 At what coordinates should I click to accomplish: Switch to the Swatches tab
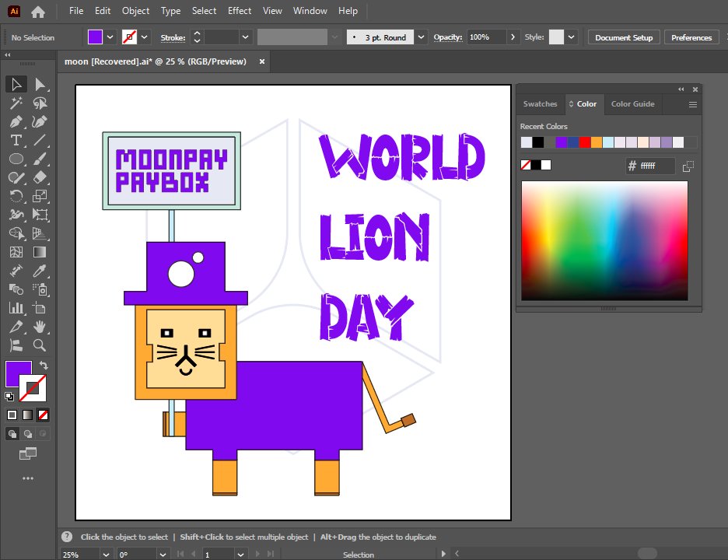(x=540, y=104)
